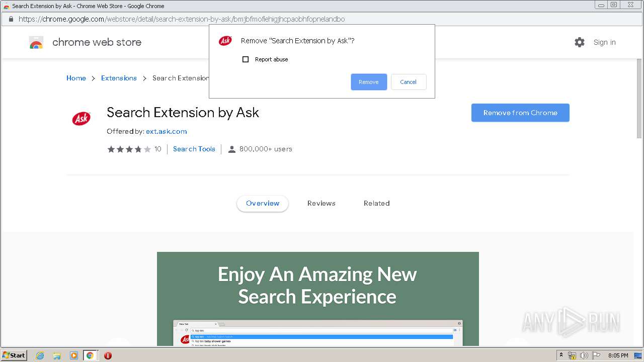Click the rating count 10
644x362 pixels.
(x=158, y=149)
